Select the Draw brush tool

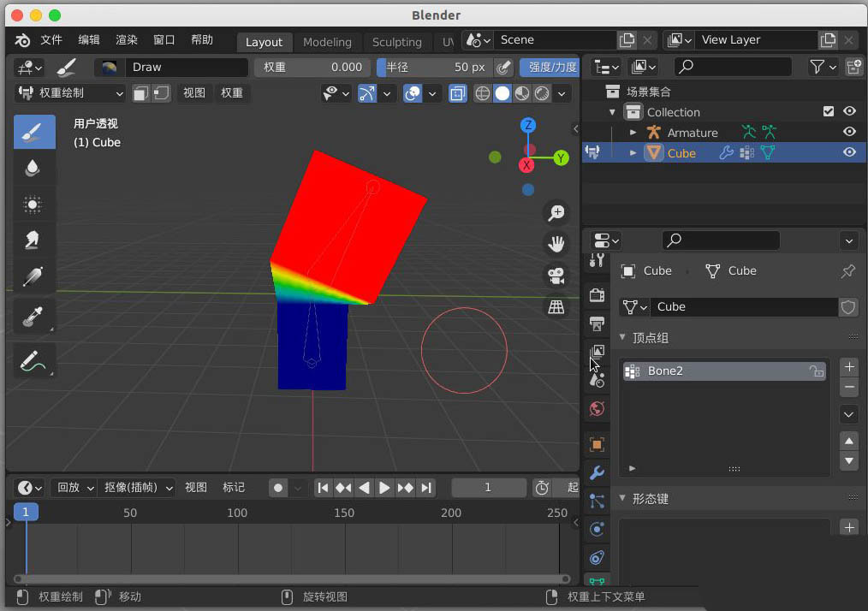coord(34,132)
